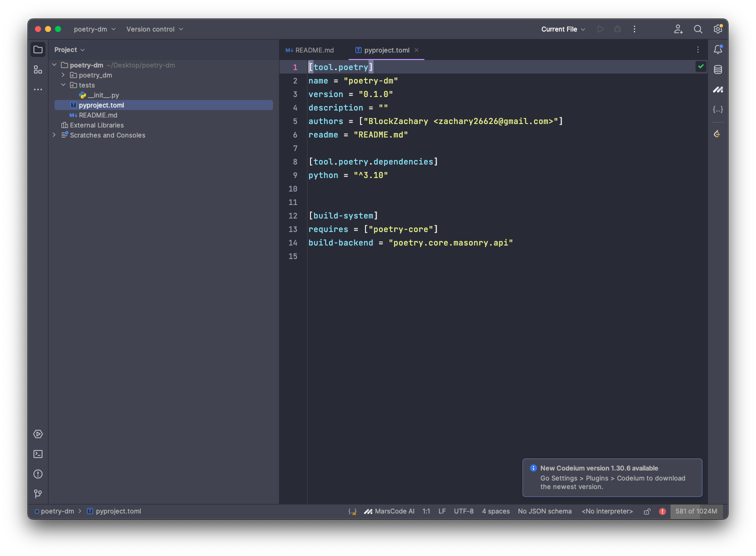Open the Services tool window
756x556 pixels.
pos(38,434)
